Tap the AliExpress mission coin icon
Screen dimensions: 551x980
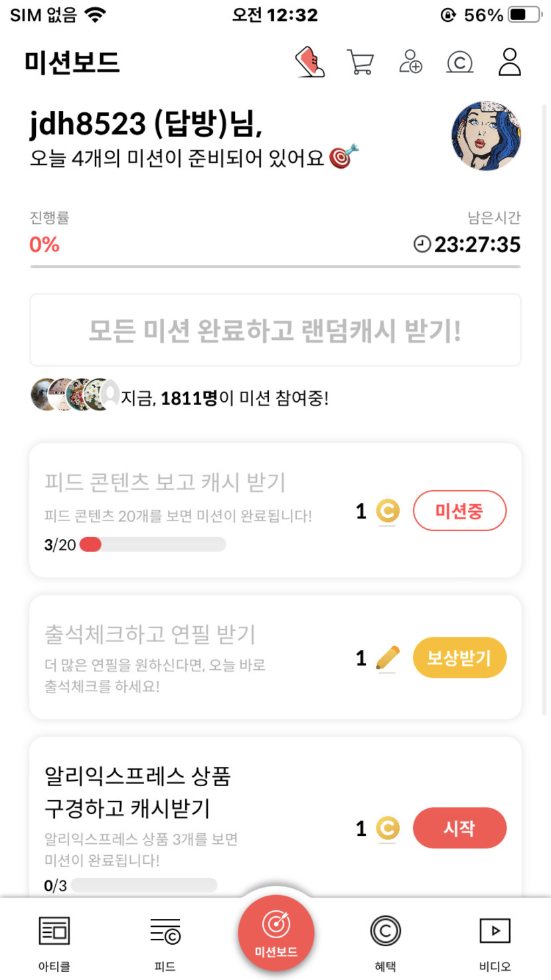[388, 829]
